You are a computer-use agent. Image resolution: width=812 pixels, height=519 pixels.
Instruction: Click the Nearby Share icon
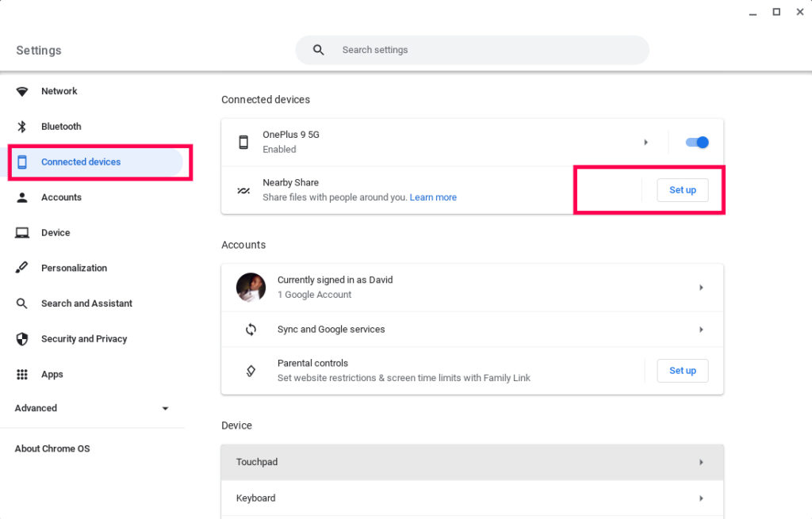coord(243,190)
